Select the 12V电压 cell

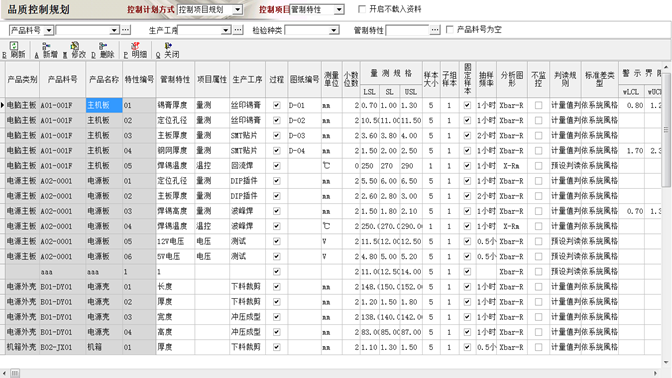[x=175, y=241]
